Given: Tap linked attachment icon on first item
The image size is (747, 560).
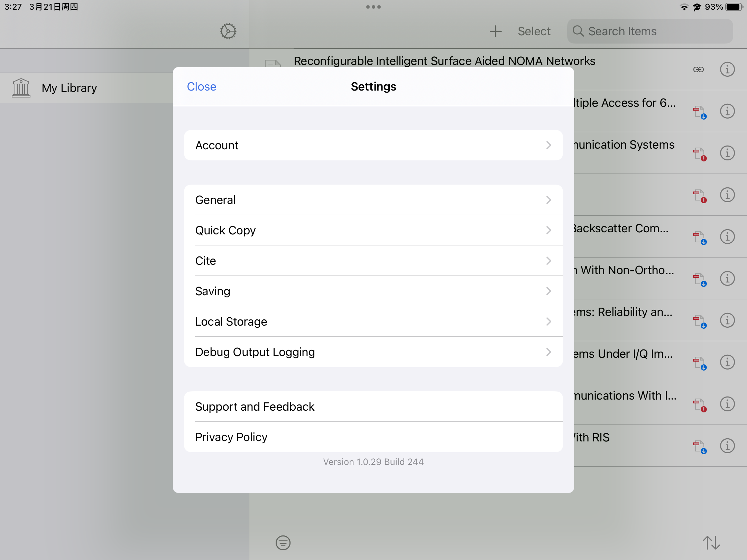Looking at the screenshot, I should (698, 69).
